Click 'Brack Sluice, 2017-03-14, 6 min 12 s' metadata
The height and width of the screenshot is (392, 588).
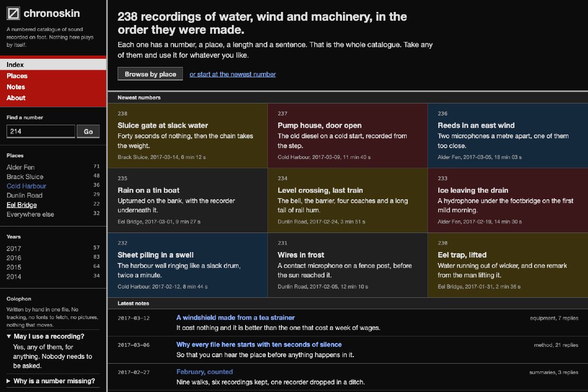tap(162, 157)
